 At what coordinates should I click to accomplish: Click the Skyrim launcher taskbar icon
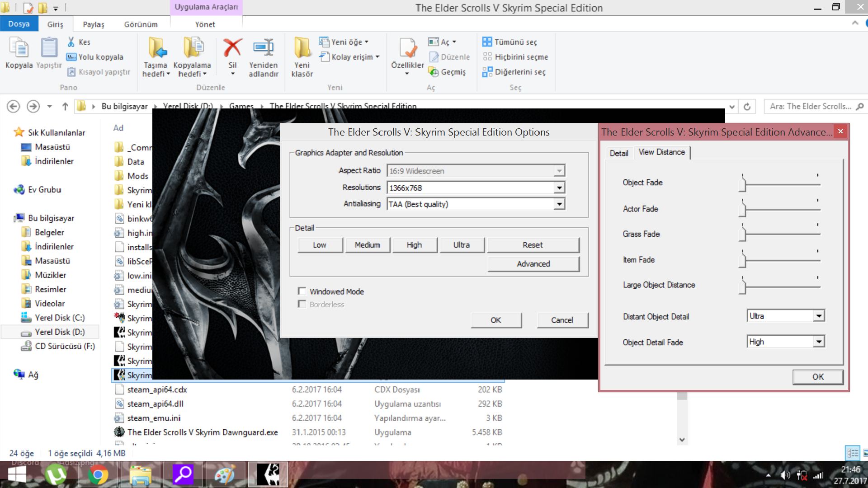[x=268, y=474]
